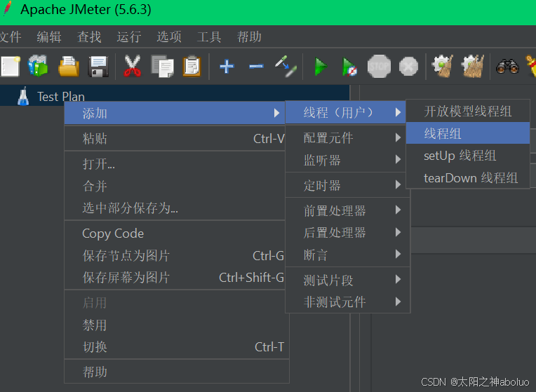Select 合并 in context menu
The image size is (536, 392).
coord(175,186)
